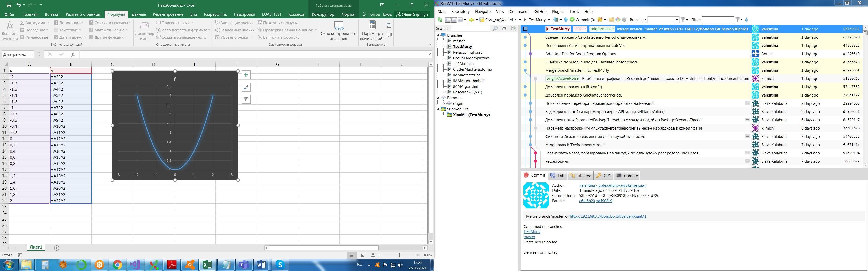Switch Excel to Page Break Preview in status bar

pyautogui.click(x=373, y=255)
